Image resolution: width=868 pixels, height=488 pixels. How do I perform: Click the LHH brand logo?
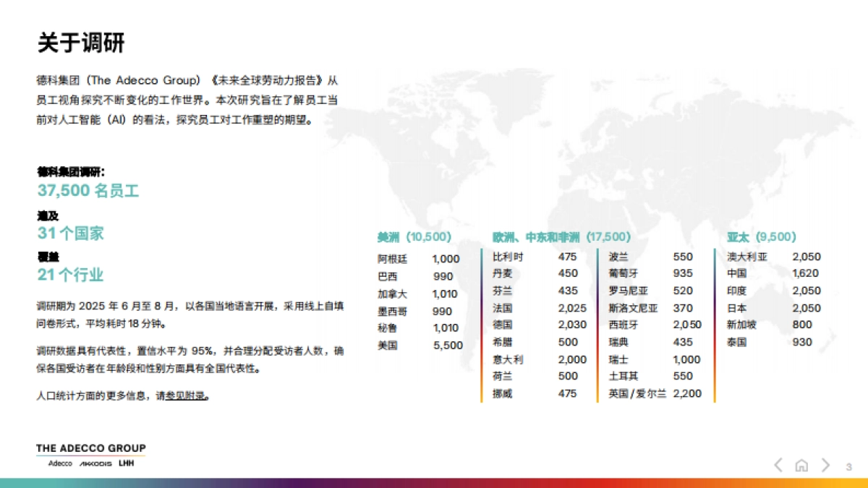pyautogui.click(x=126, y=463)
